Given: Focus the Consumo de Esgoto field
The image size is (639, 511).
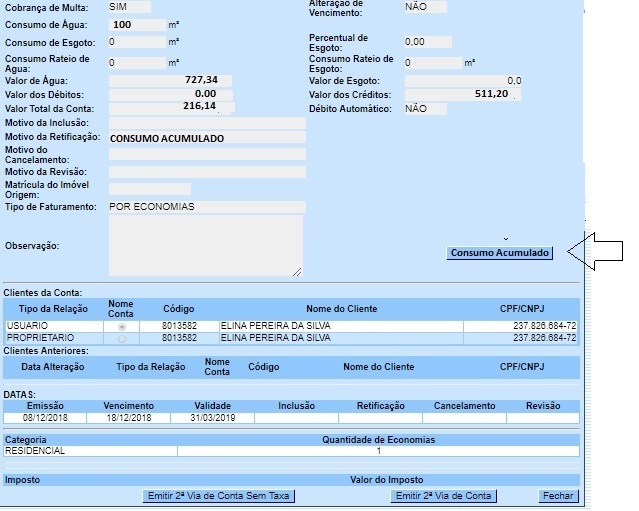Looking at the screenshot, I should tap(135, 42).
